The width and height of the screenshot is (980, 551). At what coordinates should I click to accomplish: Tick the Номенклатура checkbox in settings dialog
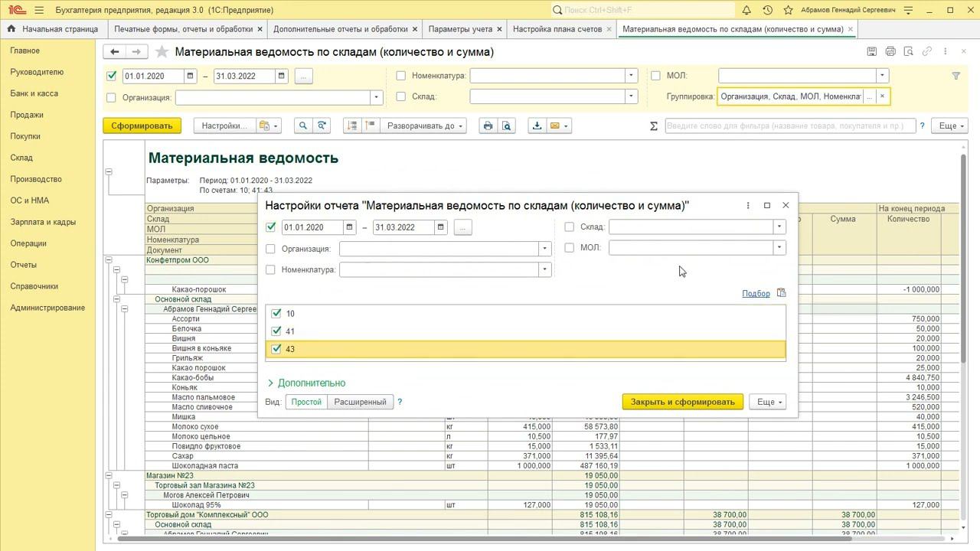click(270, 269)
